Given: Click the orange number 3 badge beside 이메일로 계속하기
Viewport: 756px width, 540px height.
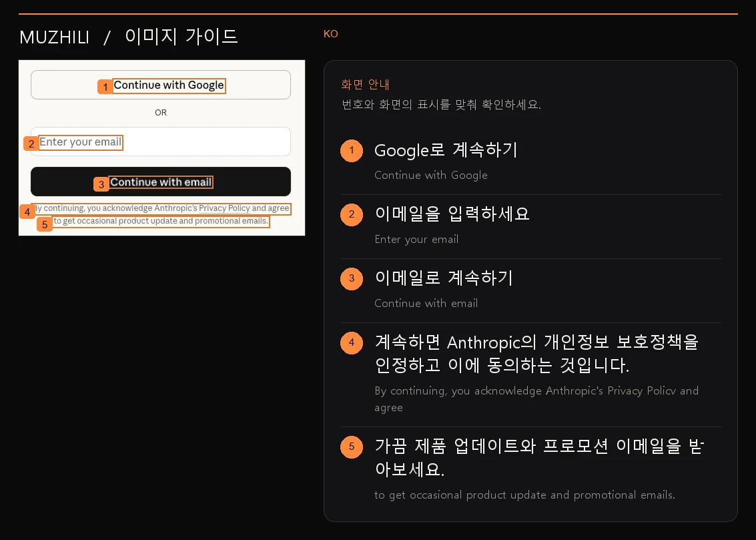Looking at the screenshot, I should (x=352, y=279).
